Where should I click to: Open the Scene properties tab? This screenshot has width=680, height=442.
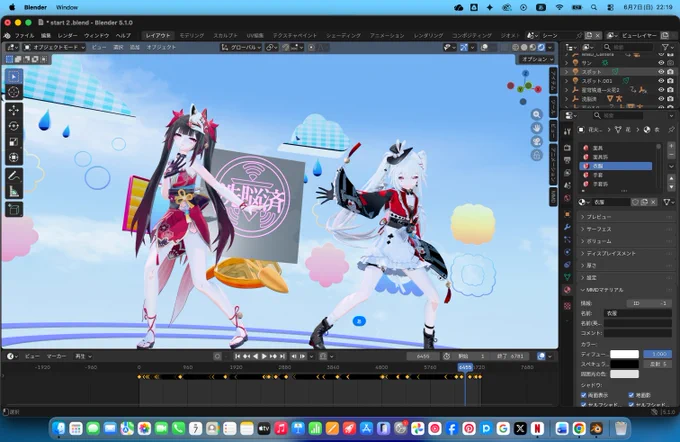tap(567, 185)
